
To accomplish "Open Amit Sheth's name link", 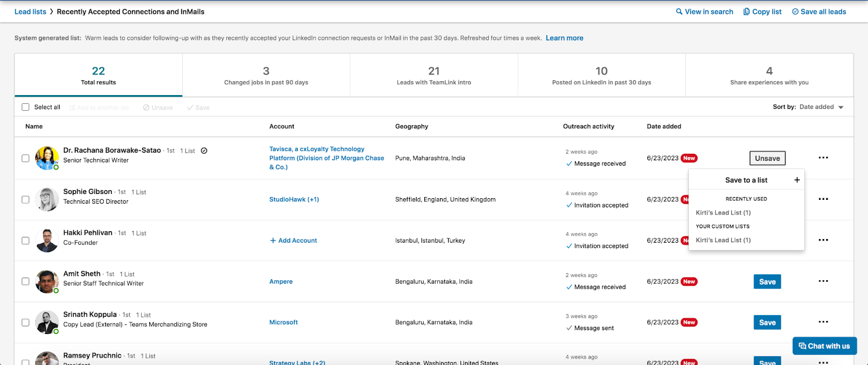I will [82, 273].
